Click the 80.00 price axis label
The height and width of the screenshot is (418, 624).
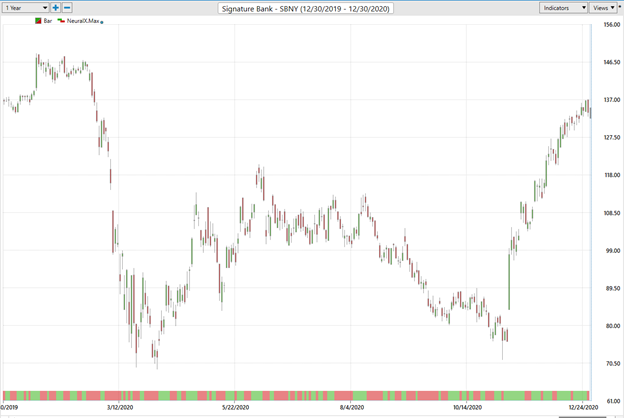(x=612, y=326)
